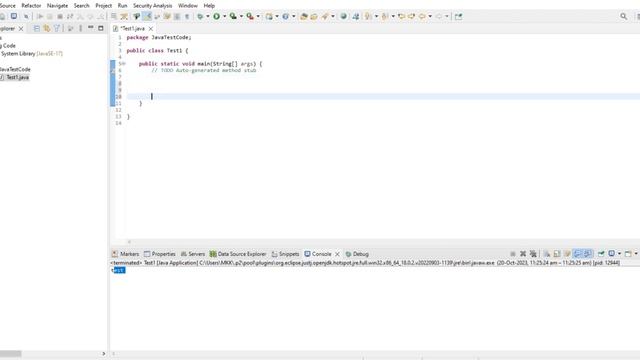Toggle Mark Occurrences in main toolbar
The width and height of the screenshot is (640, 360).
coord(147,16)
